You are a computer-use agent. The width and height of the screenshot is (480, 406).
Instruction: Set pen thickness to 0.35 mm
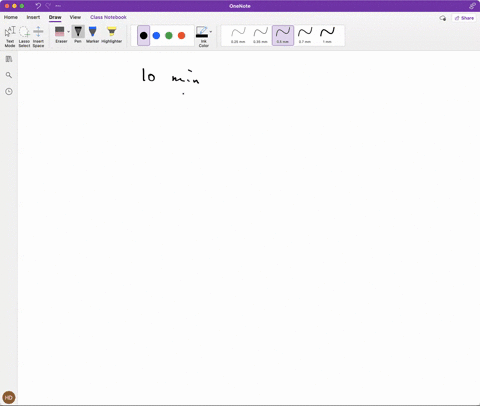[260, 35]
